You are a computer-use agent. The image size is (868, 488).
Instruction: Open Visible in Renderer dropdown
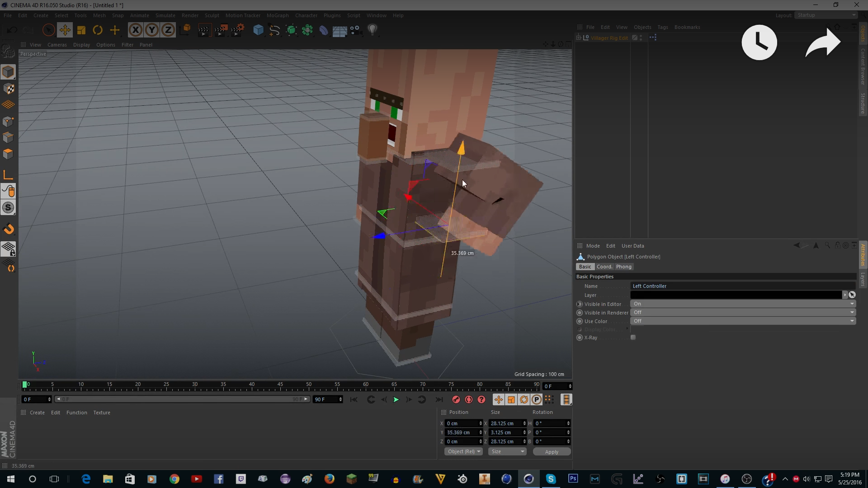[x=743, y=313]
